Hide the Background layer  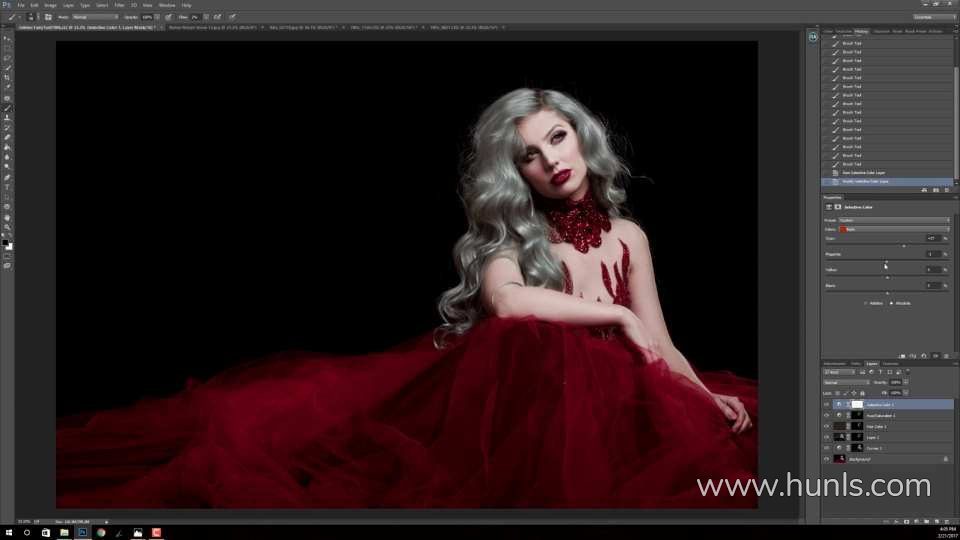[x=827, y=459]
